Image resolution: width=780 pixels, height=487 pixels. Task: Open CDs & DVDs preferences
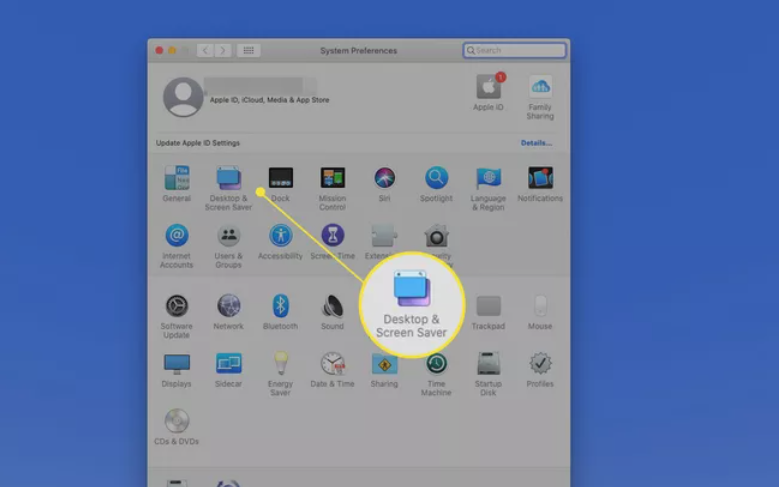click(177, 427)
